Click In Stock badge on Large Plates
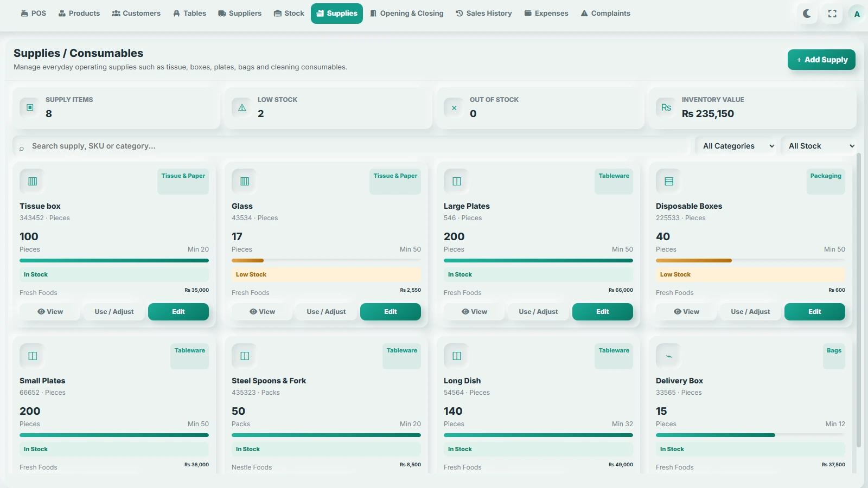The height and width of the screenshot is (488, 868). click(x=538, y=274)
